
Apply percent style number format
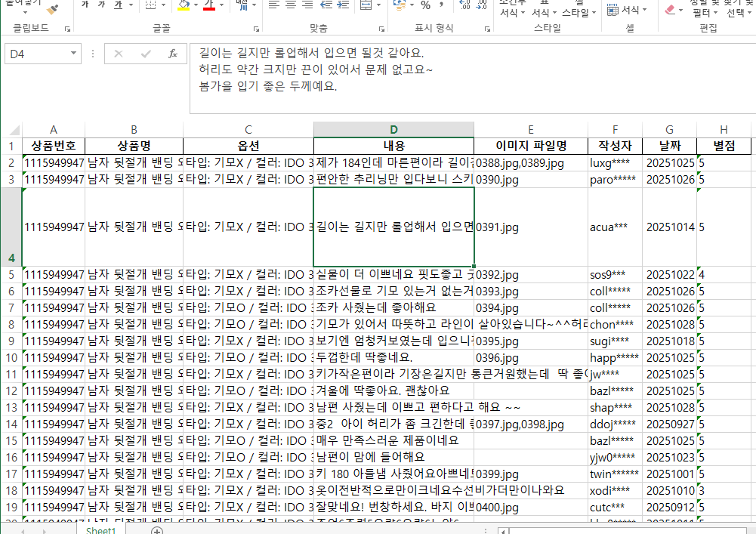[x=425, y=5]
